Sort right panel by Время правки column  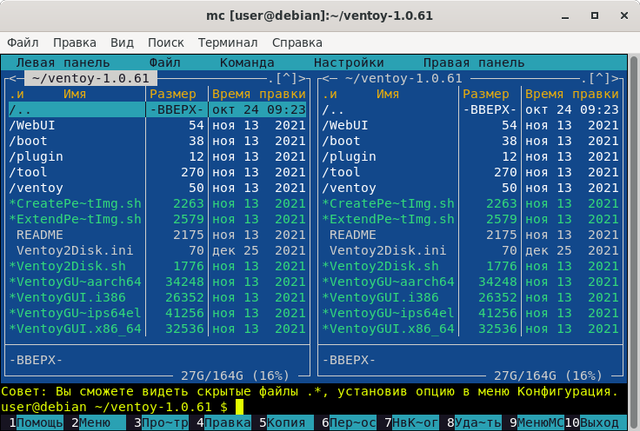(572, 94)
